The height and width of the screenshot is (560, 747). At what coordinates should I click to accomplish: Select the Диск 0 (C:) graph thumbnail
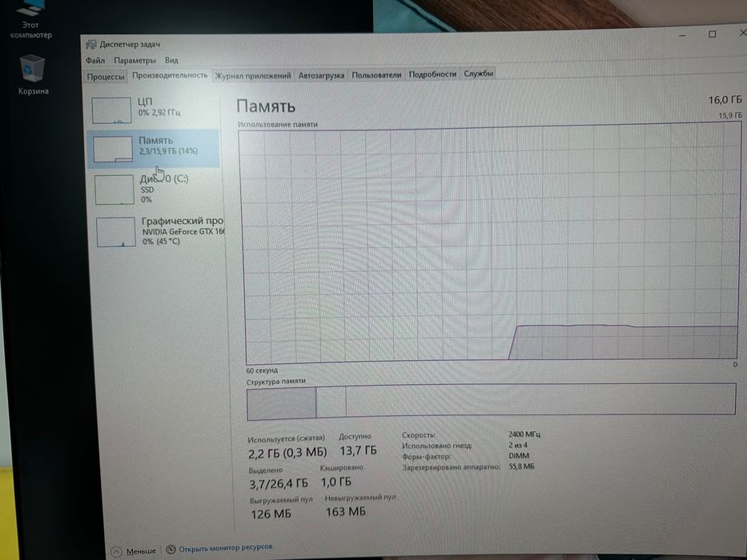[114, 190]
